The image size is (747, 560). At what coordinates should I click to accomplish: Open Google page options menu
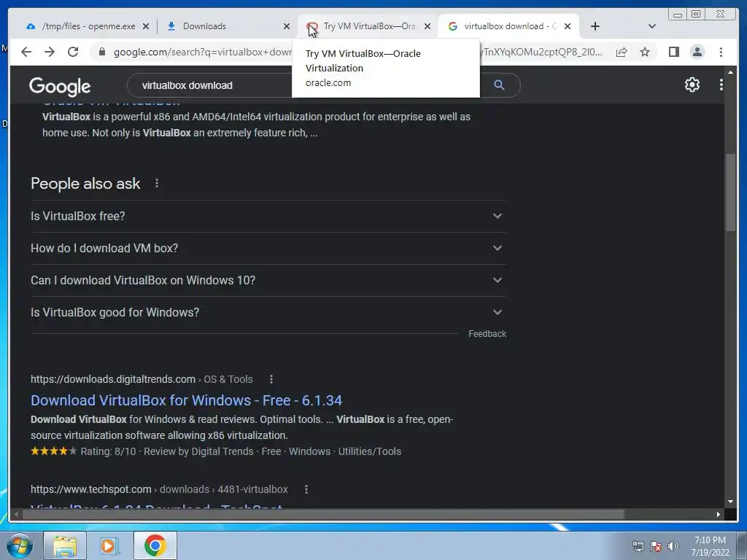[721, 85]
